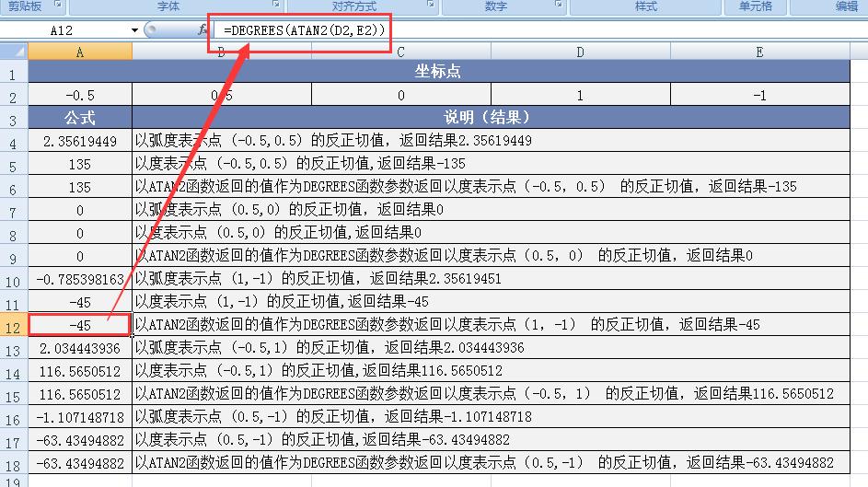Select row 6 header

[14, 187]
